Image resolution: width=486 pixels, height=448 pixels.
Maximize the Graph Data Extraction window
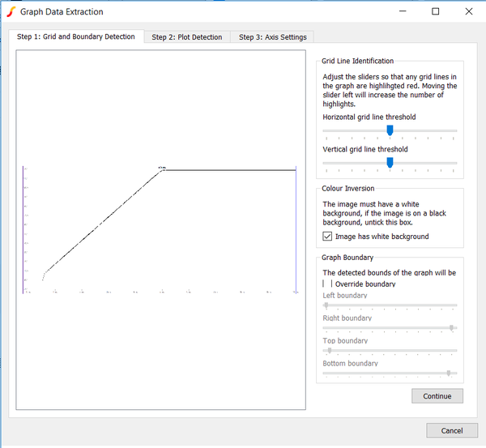[436, 12]
